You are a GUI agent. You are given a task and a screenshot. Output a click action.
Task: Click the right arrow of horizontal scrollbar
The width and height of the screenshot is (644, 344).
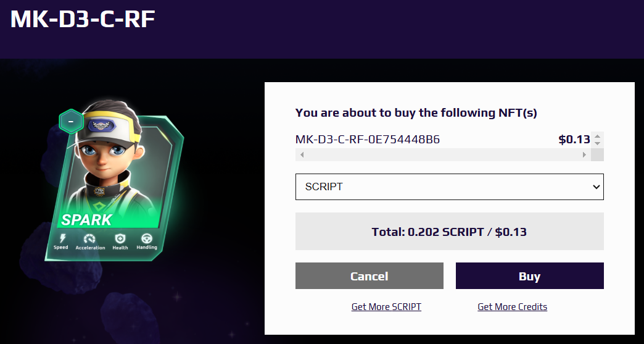[584, 155]
